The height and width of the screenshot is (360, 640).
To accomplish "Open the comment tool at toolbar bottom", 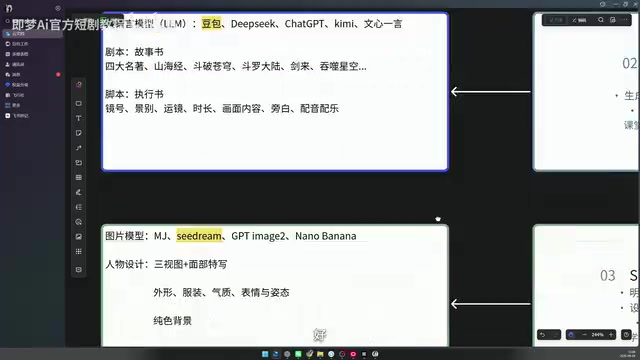I will coord(79,270).
